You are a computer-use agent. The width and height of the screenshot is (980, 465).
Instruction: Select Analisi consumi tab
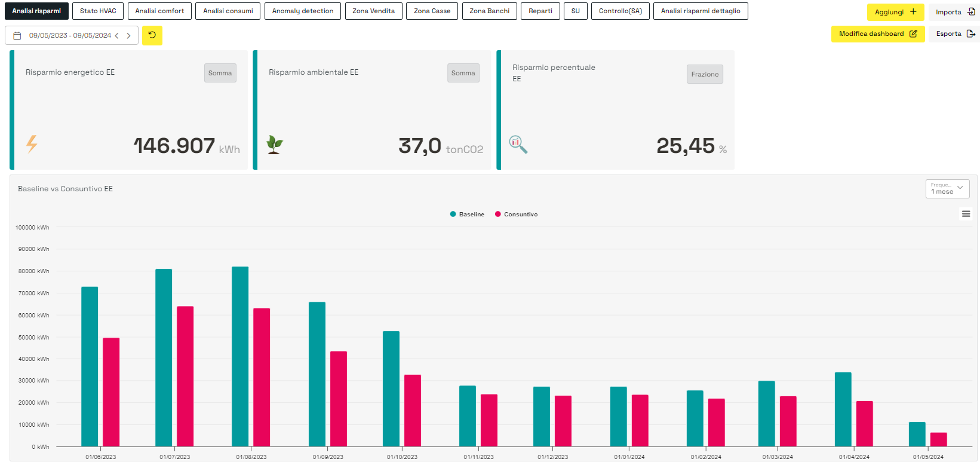[228, 11]
